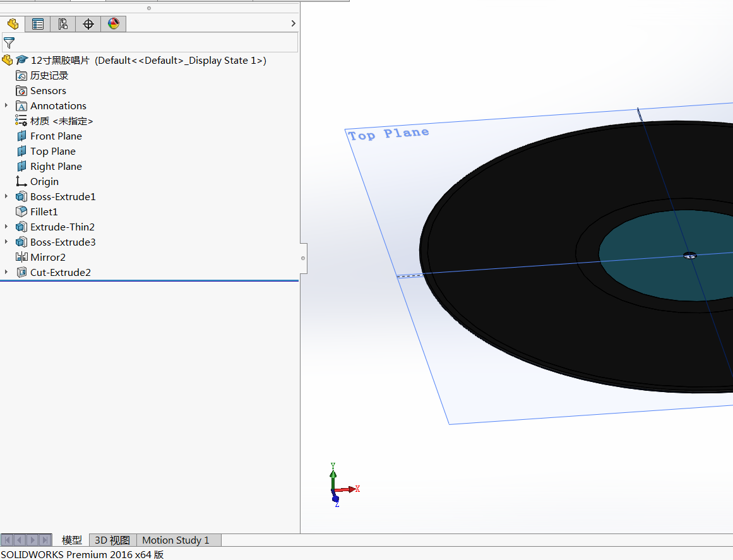Expand the Cut-Extrude2 feature node

6,273
